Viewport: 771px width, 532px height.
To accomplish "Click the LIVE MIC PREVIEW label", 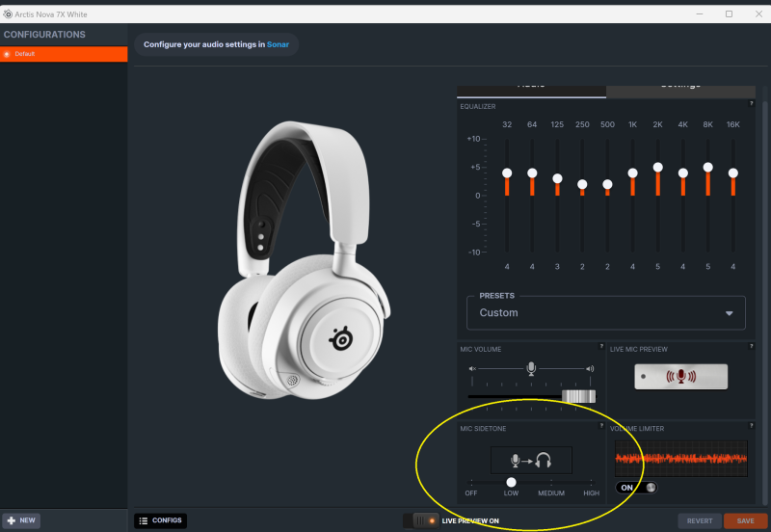I will pyautogui.click(x=639, y=349).
